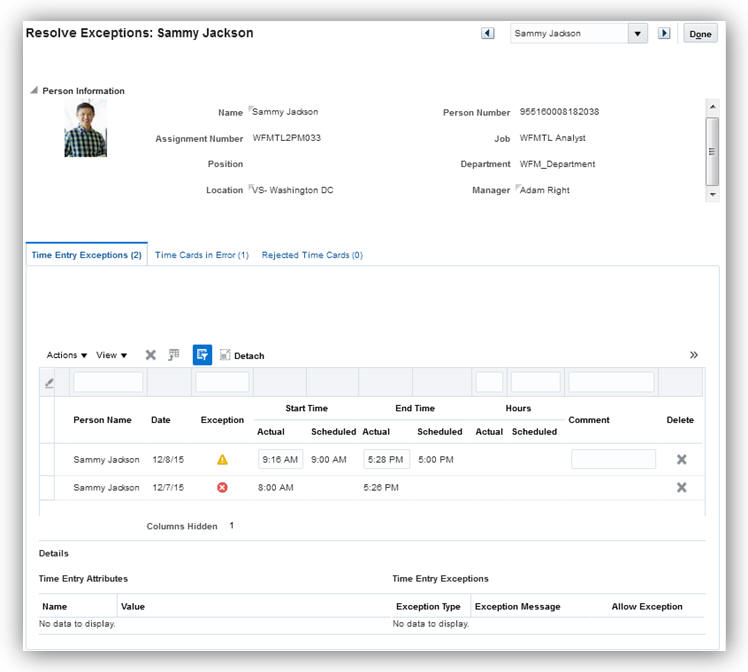Open the Sammy Jackson person dropdown
This screenshot has width=748, height=672.
637,33
